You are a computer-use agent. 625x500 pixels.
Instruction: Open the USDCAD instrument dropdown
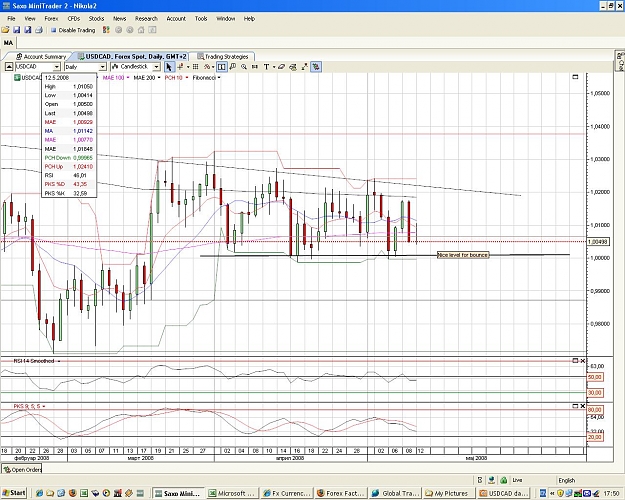(x=56, y=67)
